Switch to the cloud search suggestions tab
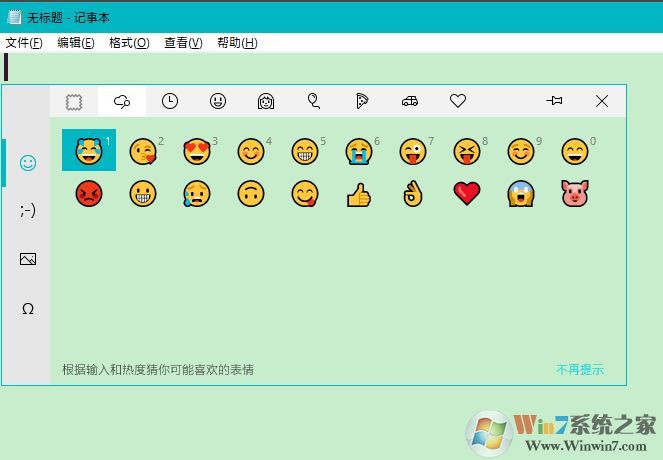This screenshot has width=663, height=460. [x=122, y=101]
